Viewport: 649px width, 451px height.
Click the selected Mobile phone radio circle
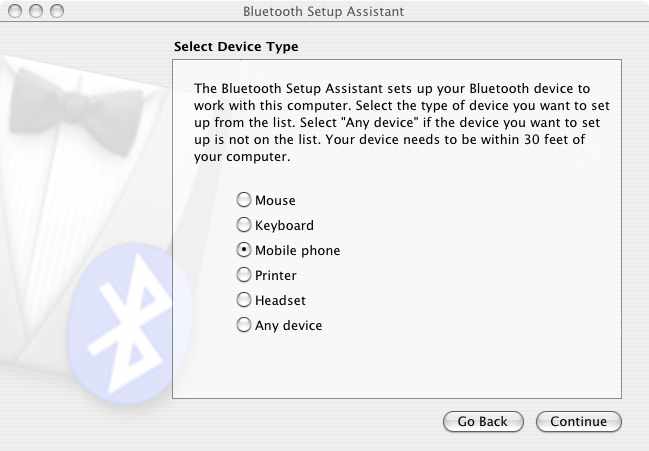pyautogui.click(x=244, y=249)
